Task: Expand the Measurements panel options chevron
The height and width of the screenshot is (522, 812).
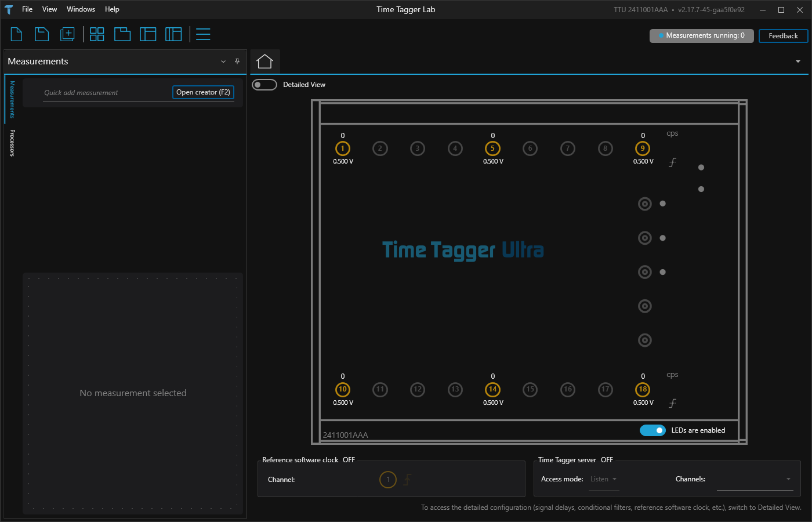Action: pyautogui.click(x=223, y=61)
